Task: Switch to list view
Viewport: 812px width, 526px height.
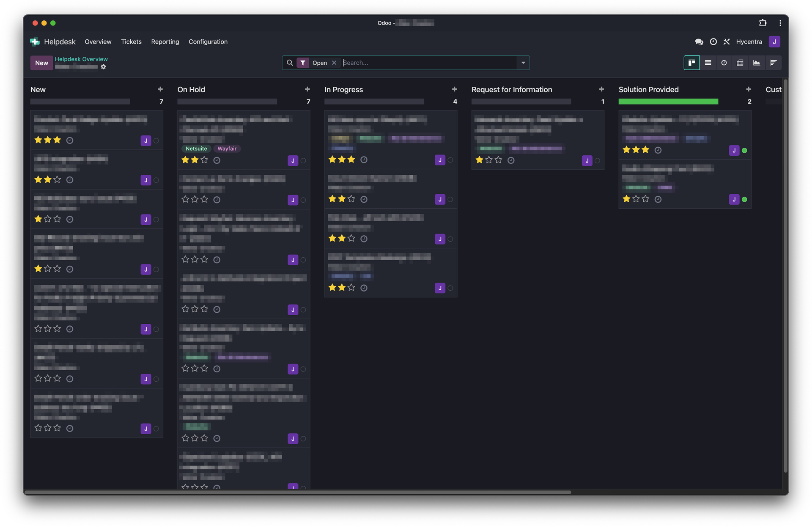Action: [x=708, y=63]
